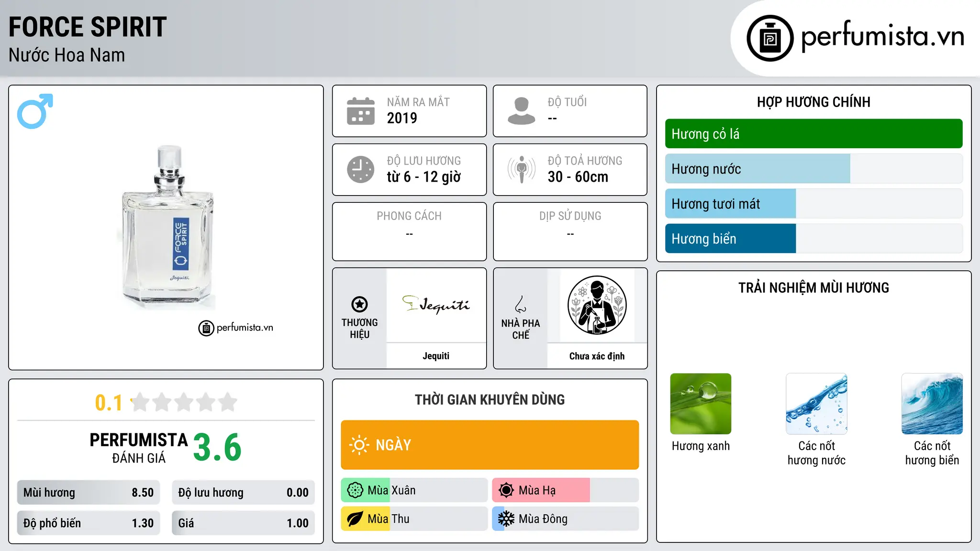Click the Các nốt hương biển caption
The width and height of the screenshot is (980, 551).
point(932,453)
